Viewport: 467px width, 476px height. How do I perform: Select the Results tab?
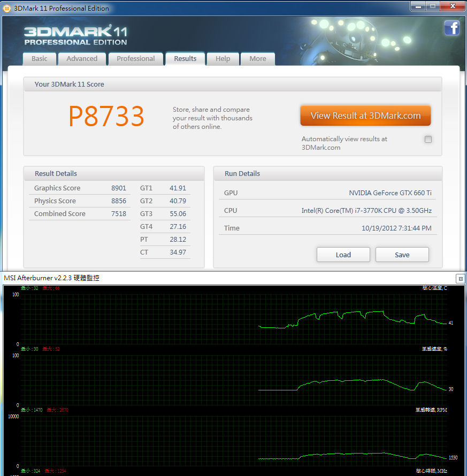tap(185, 59)
